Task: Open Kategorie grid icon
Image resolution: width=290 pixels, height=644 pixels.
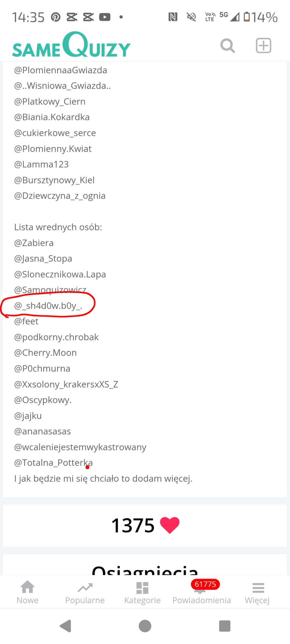Action: tap(142, 592)
